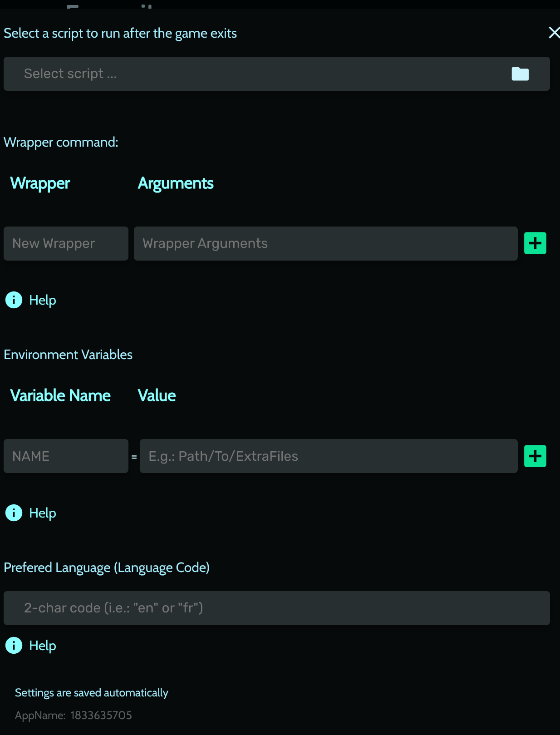Open Help text link for wrapper command
This screenshot has width=560, height=735.
click(x=43, y=300)
